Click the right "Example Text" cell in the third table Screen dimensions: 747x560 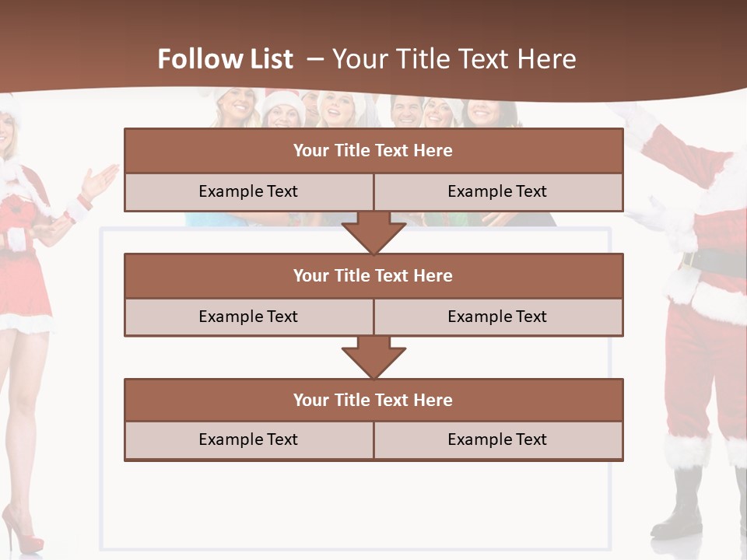(x=497, y=439)
